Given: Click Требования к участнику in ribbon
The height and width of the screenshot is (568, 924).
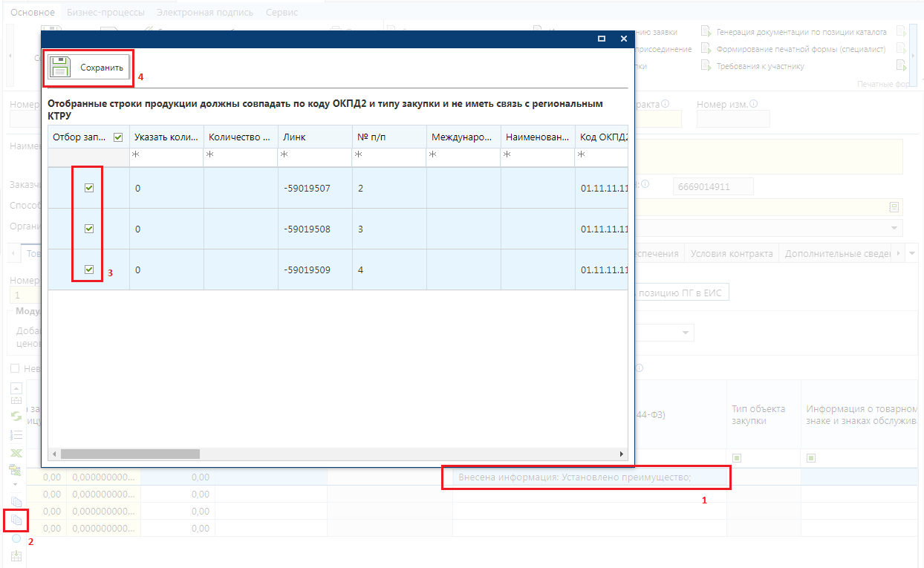Looking at the screenshot, I should click(752, 66).
